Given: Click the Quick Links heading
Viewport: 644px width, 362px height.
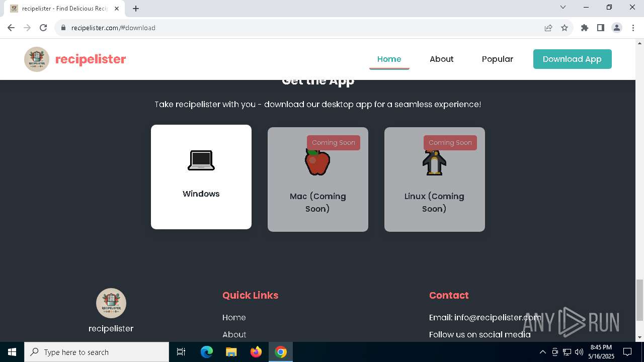Looking at the screenshot, I should [x=251, y=295].
